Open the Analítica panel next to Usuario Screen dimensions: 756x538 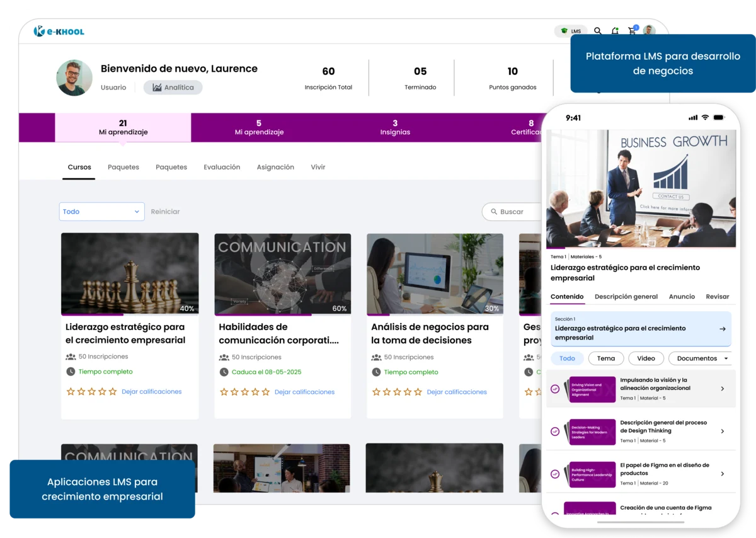tap(173, 87)
